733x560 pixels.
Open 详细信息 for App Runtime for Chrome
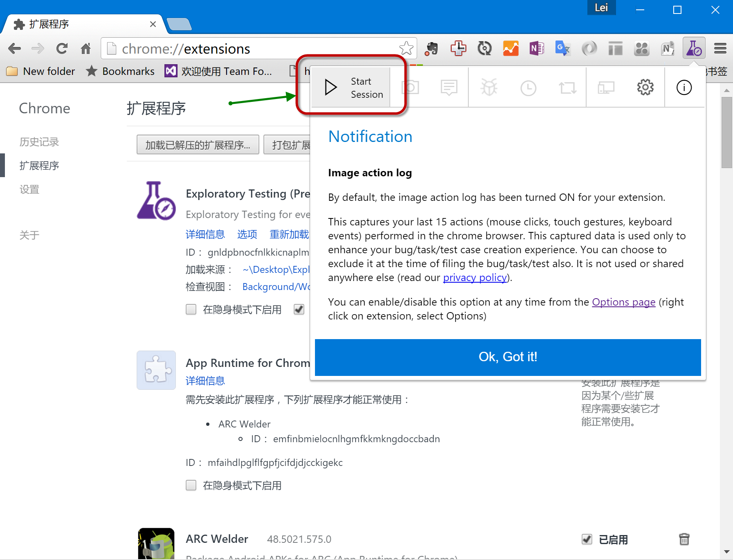[205, 381]
